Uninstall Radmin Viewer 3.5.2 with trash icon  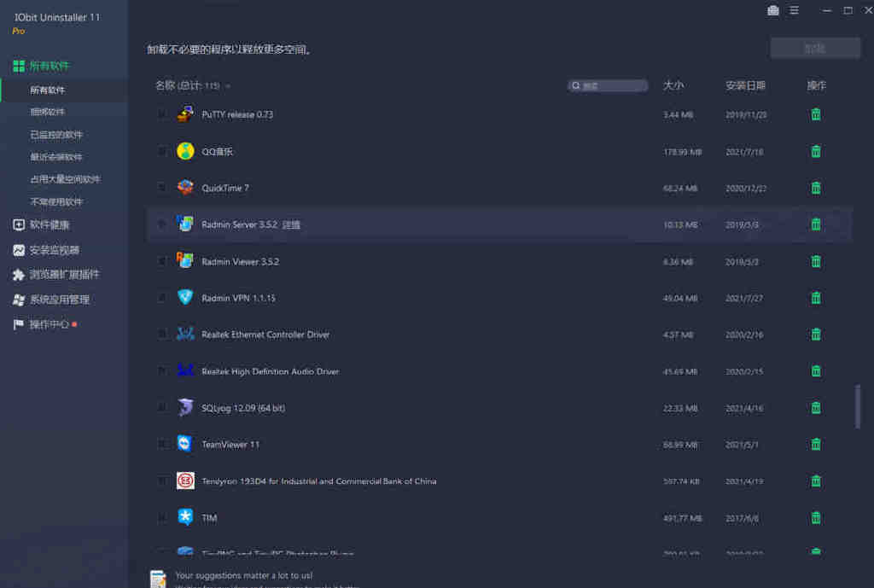click(x=815, y=261)
